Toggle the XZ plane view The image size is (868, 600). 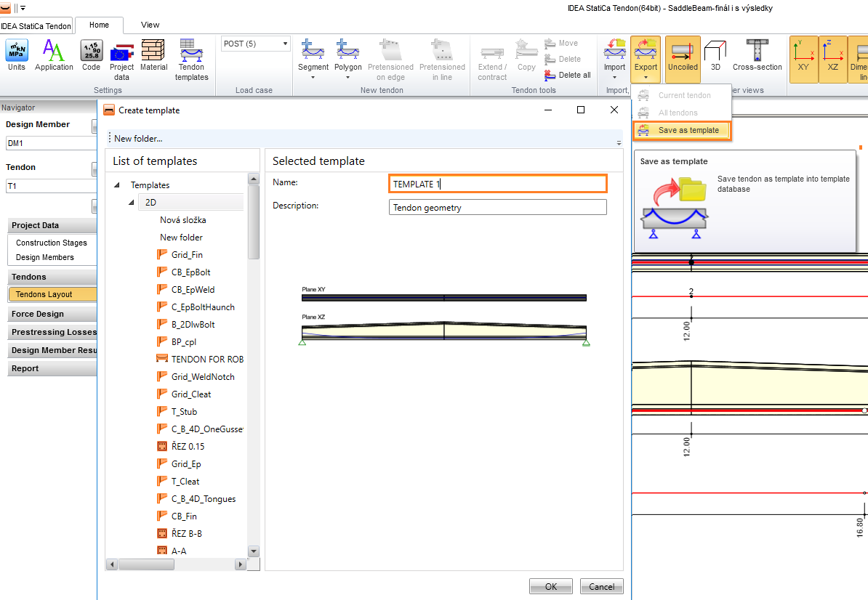pos(833,57)
